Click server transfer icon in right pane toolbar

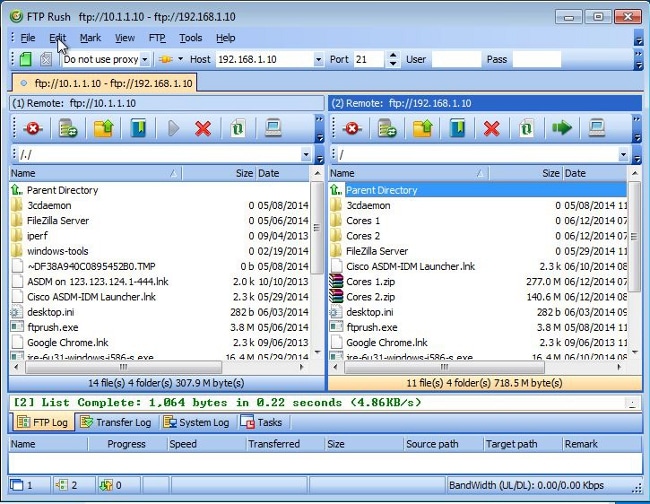point(387,128)
